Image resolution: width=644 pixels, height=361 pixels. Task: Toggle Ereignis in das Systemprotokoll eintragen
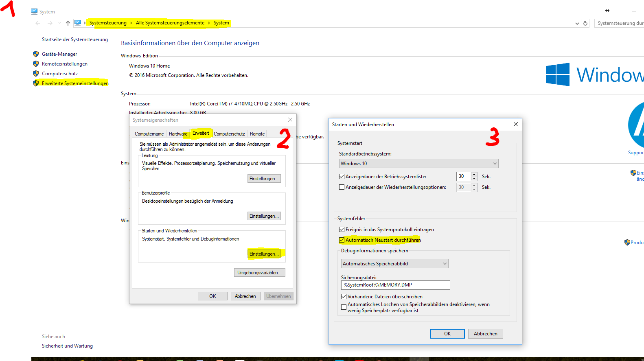tap(342, 230)
